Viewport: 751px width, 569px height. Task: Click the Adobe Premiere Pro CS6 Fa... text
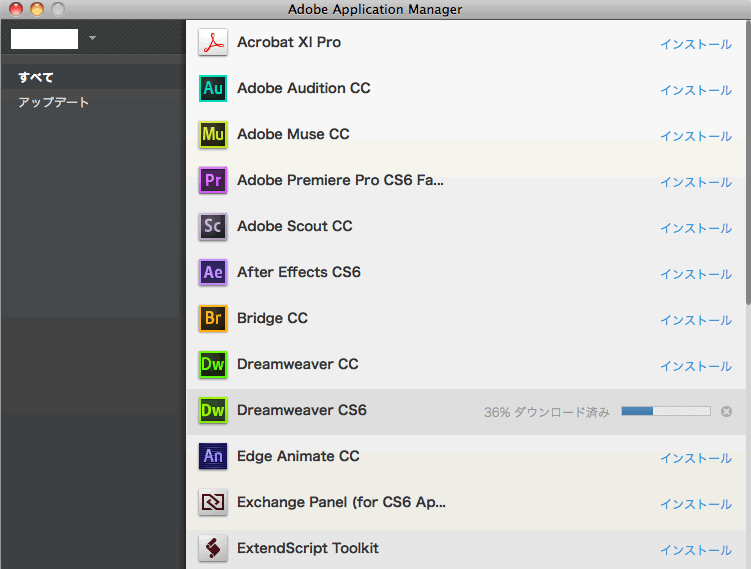(341, 180)
